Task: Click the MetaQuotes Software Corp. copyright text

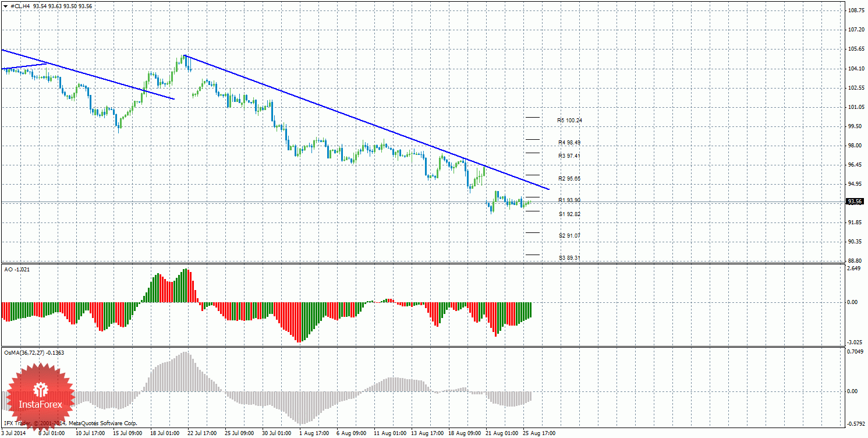Action: 102,423
